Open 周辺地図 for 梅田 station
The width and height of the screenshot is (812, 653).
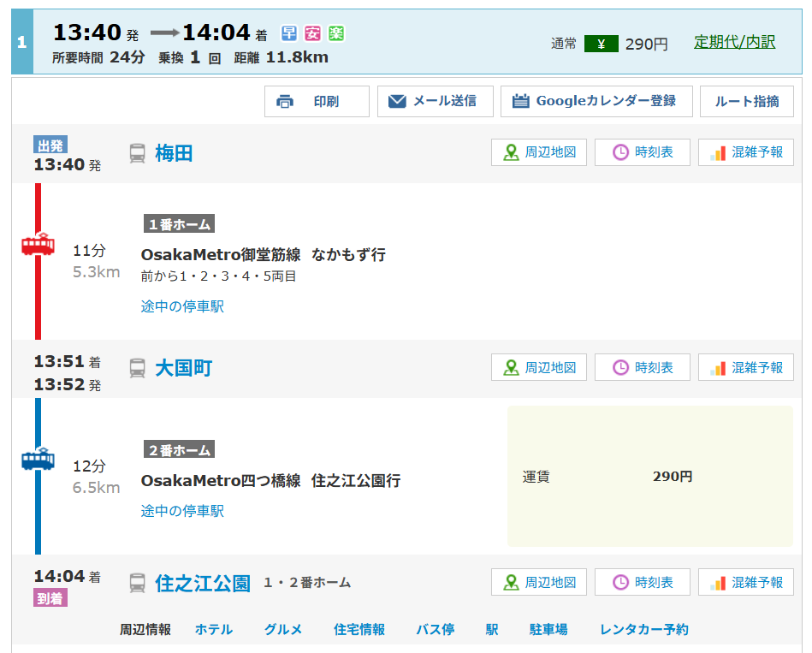click(x=539, y=152)
